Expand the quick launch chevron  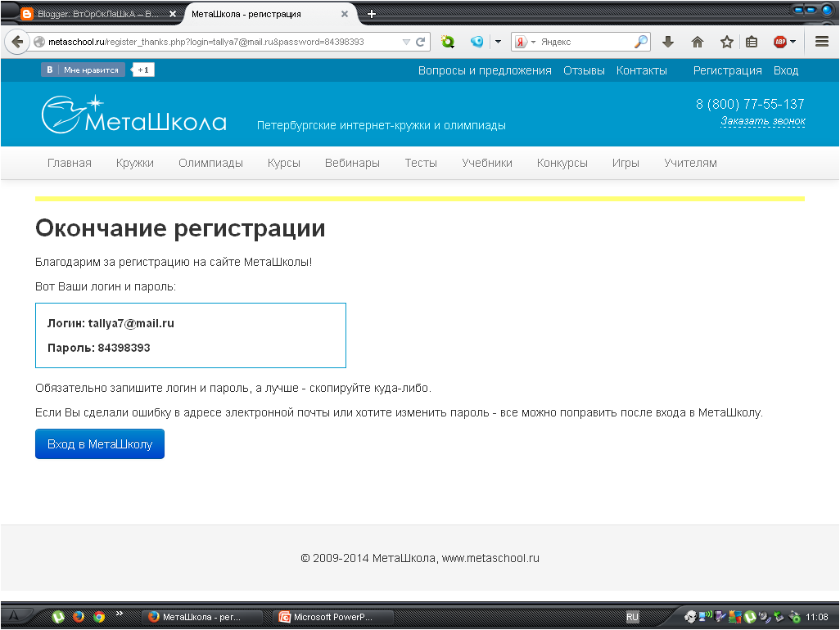(x=119, y=614)
